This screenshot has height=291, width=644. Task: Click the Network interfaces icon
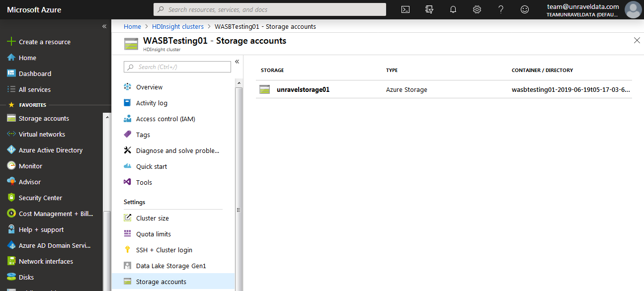[11, 261]
